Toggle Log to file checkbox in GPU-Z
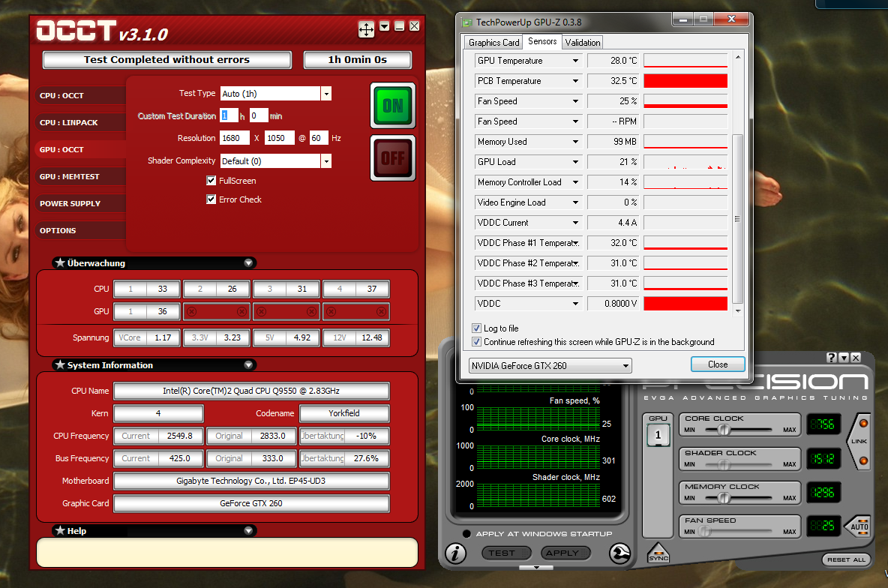This screenshot has width=888, height=588. coord(477,328)
